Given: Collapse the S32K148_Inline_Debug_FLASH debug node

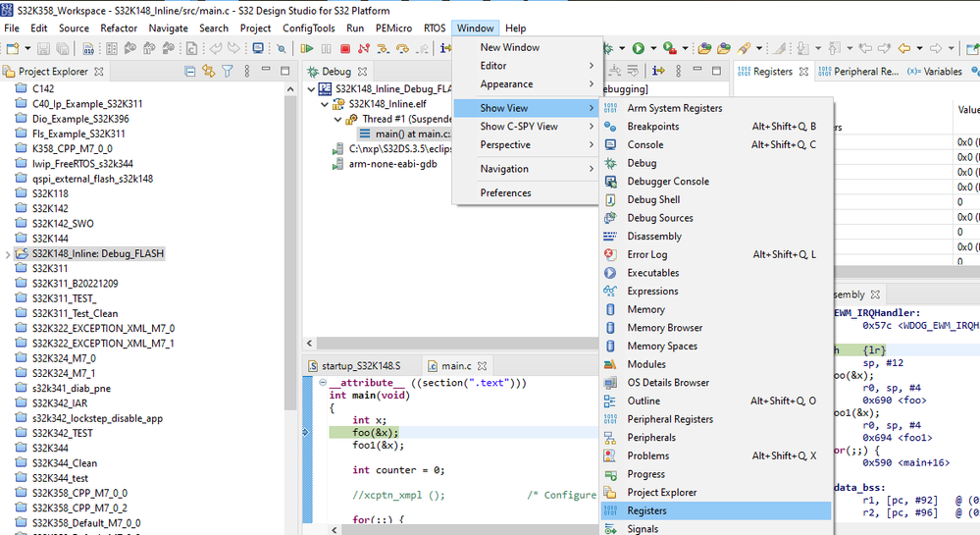Looking at the screenshot, I should pyautogui.click(x=311, y=89).
